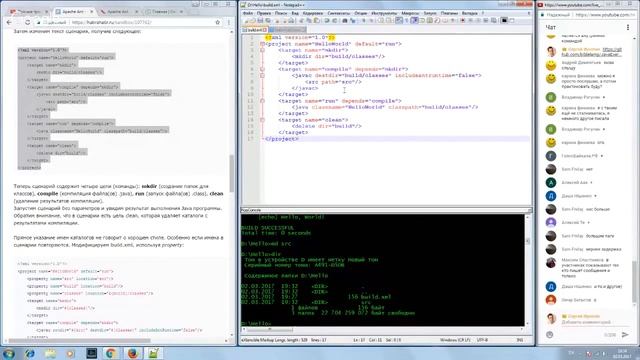The image size is (640, 360).
Task: Click the article page vertical scrollbar
Action: tap(231, 173)
